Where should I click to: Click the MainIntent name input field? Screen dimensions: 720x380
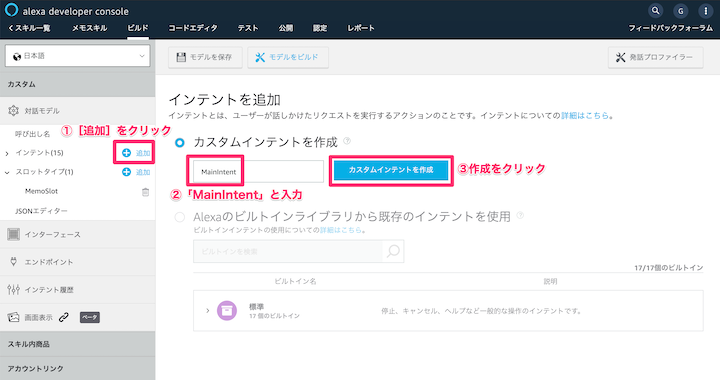[x=258, y=172]
